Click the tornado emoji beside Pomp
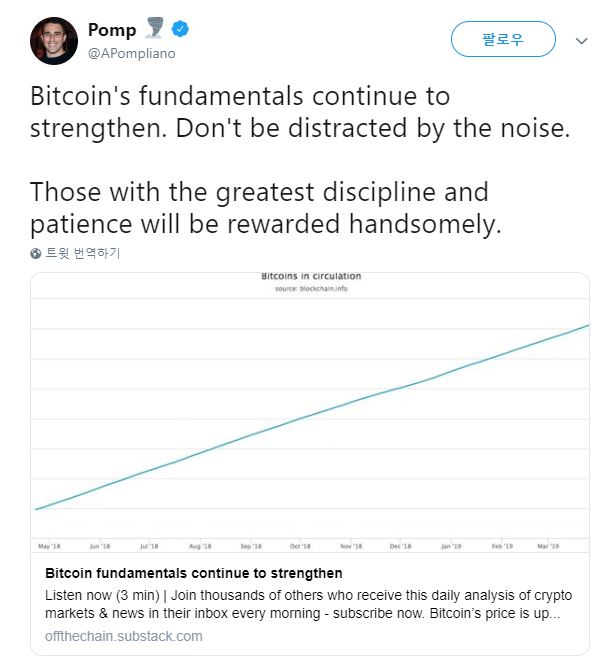 (154, 28)
